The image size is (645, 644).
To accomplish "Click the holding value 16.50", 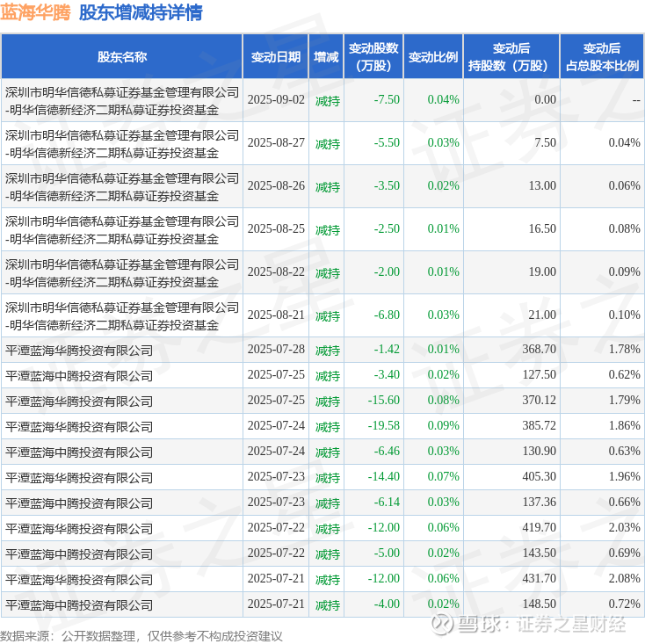I will (542, 228).
